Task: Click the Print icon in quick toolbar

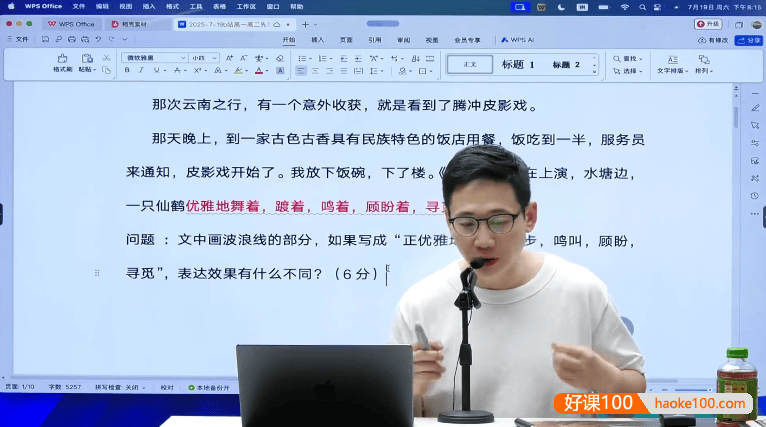Action: 72,39
